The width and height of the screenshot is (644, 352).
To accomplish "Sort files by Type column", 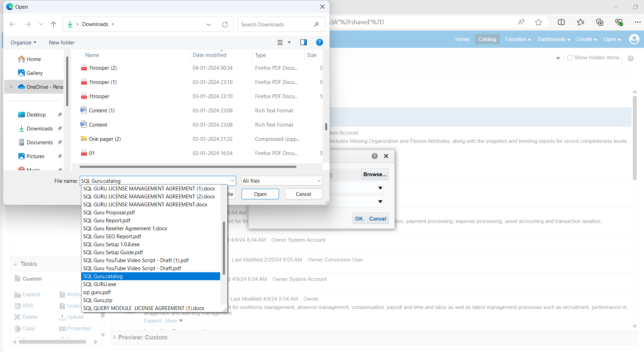I will pos(260,55).
